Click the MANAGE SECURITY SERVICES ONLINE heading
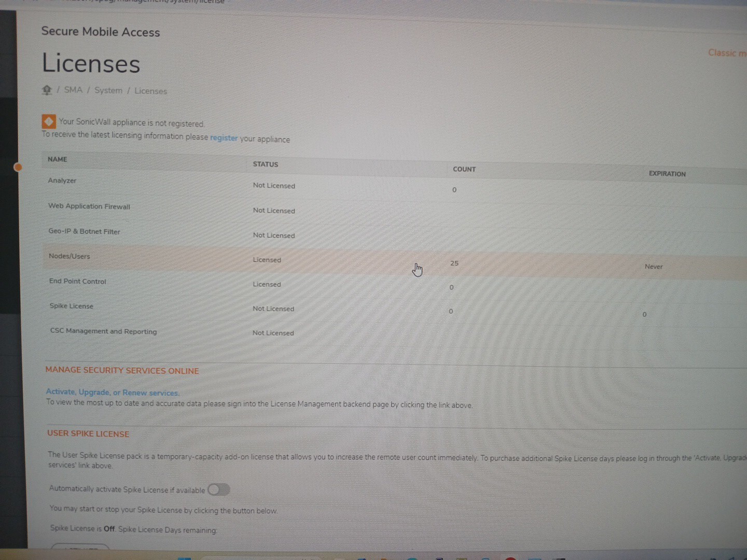Viewport: 747px width, 560px height. click(x=122, y=370)
